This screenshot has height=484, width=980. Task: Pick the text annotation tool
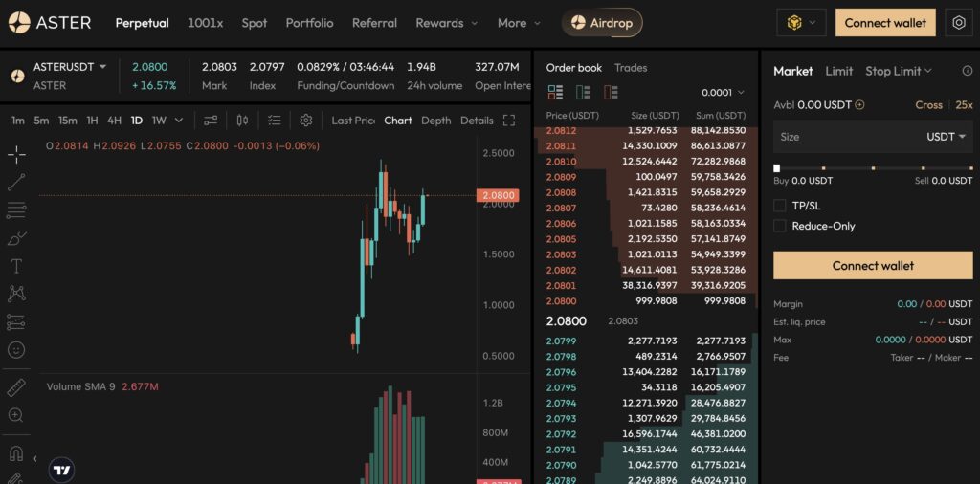click(x=16, y=266)
